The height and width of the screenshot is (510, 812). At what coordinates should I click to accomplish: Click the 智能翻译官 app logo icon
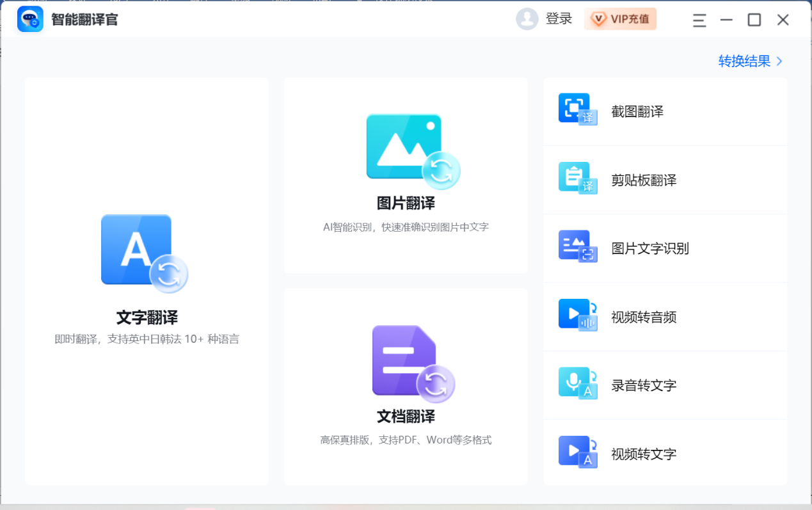coord(30,19)
